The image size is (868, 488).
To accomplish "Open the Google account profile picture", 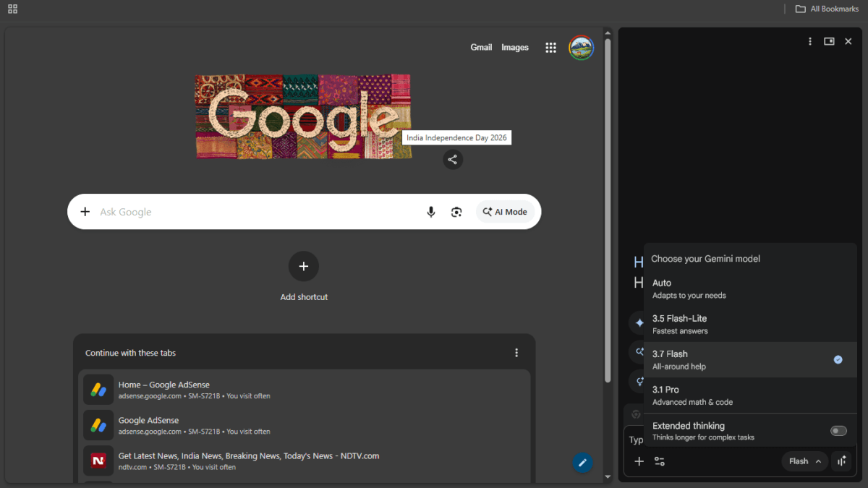I will coord(581,48).
